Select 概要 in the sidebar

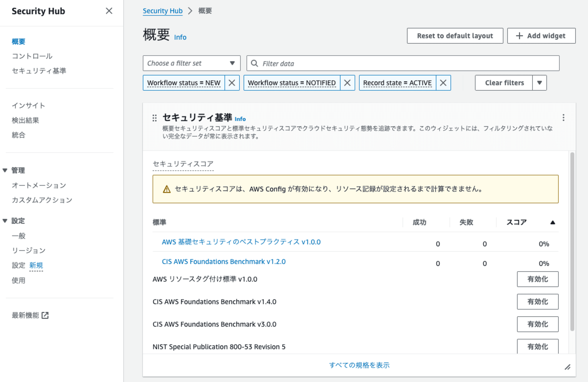click(x=19, y=41)
